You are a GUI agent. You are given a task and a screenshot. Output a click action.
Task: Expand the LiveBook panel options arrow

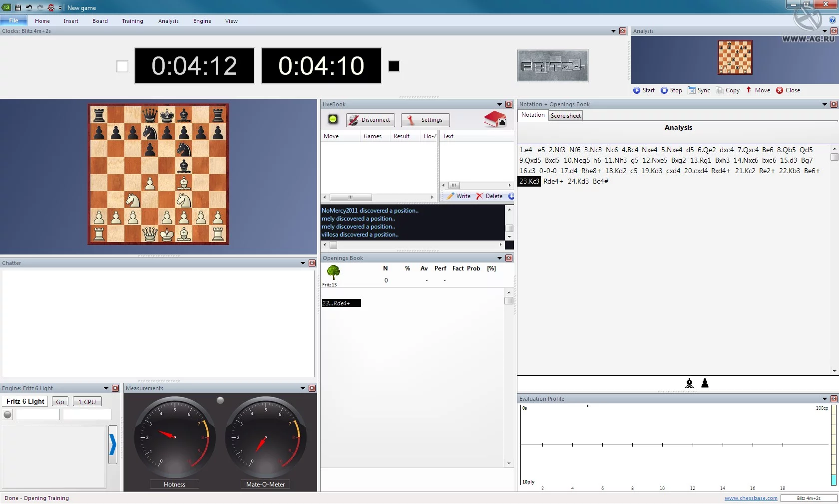coord(499,104)
